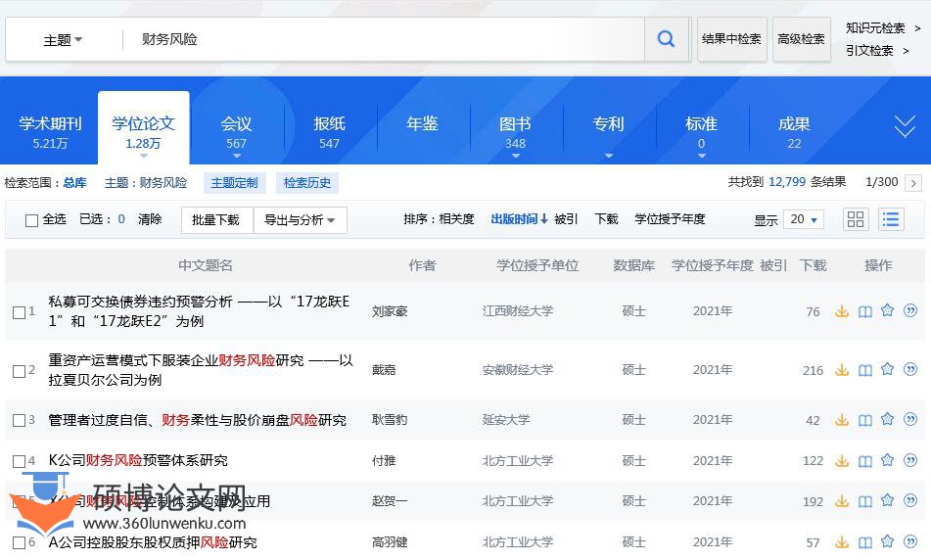Image resolution: width=931 pixels, height=560 pixels.
Task: Read the 耿雪豹 thesis online
Action: 865,420
